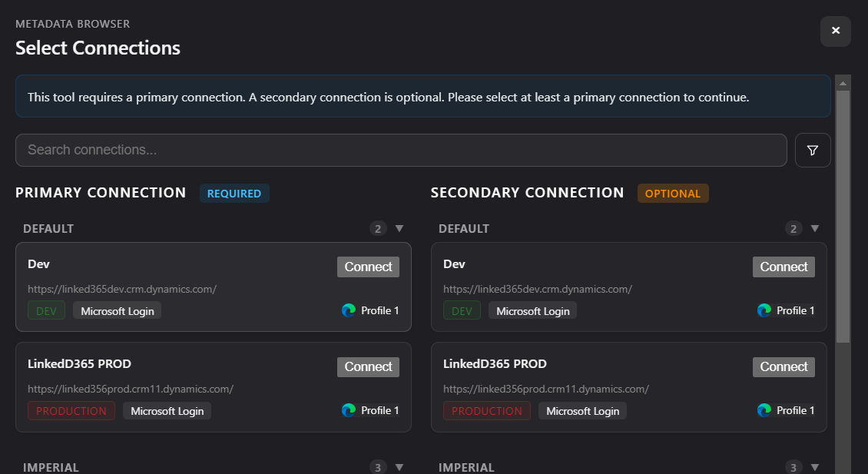Click Microsoft Login badge on primary LinkedD365 PROD card
The height and width of the screenshot is (474, 868).
[167, 411]
